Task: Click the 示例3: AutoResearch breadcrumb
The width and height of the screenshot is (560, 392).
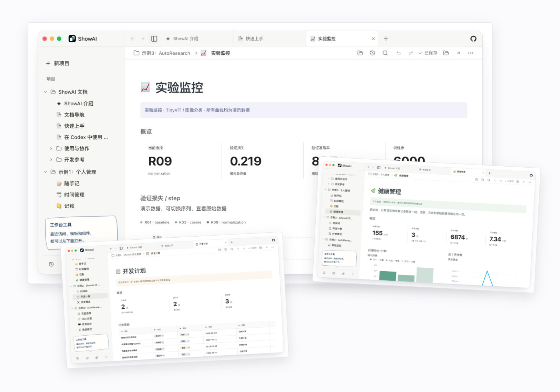Action: pyautogui.click(x=162, y=53)
